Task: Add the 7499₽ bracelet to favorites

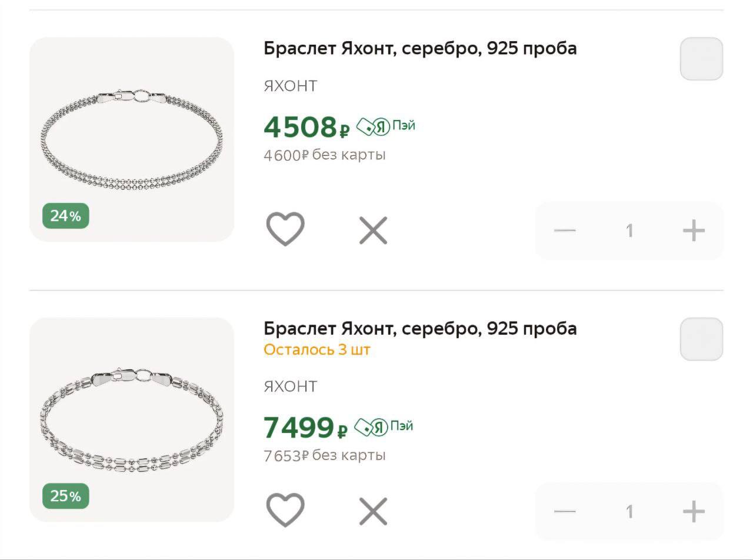Action: pyautogui.click(x=285, y=509)
